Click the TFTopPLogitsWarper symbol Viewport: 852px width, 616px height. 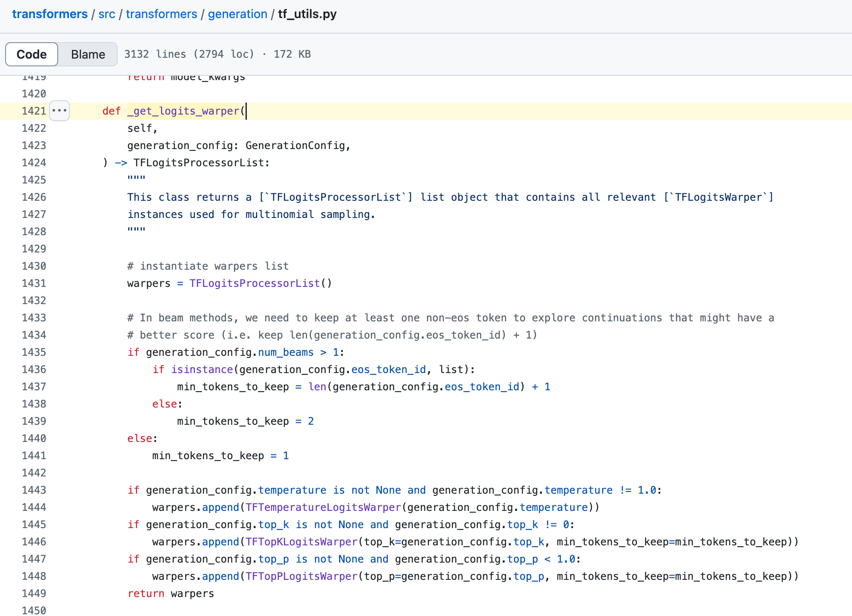(x=302, y=576)
